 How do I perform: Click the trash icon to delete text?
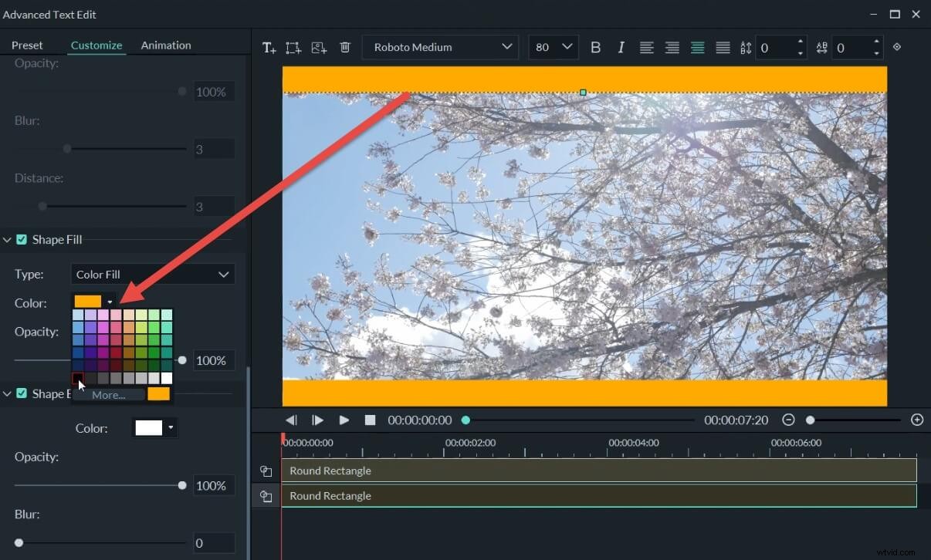pos(345,47)
